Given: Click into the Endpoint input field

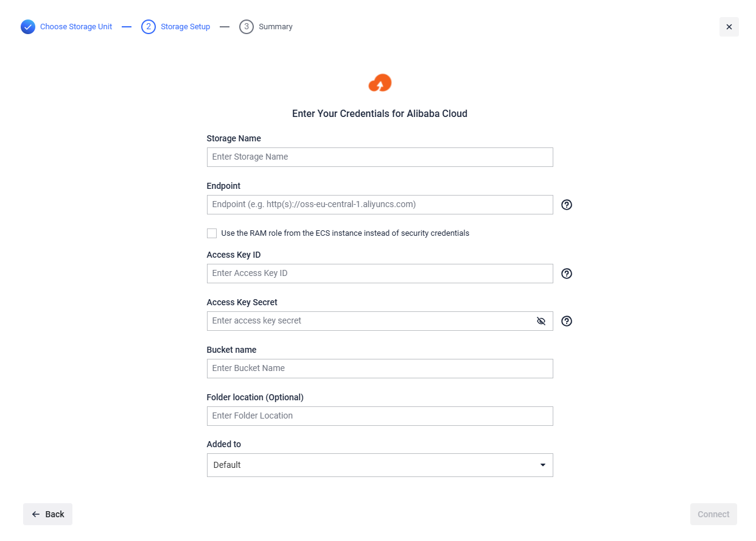Looking at the screenshot, I should (380, 205).
